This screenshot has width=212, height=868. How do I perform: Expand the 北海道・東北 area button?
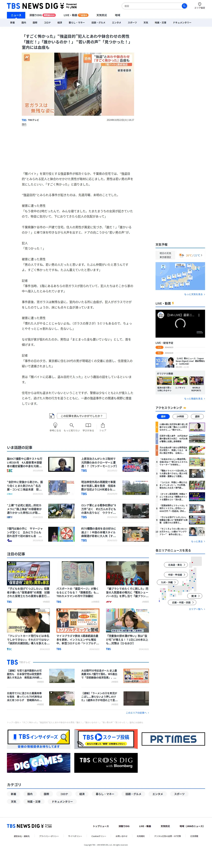[176, 565]
